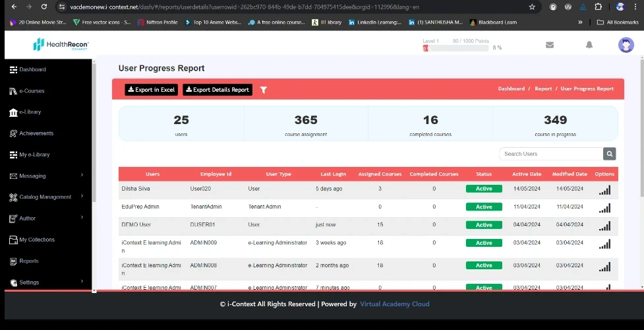Select the 'Dilsha Silva' user name

[136, 189]
